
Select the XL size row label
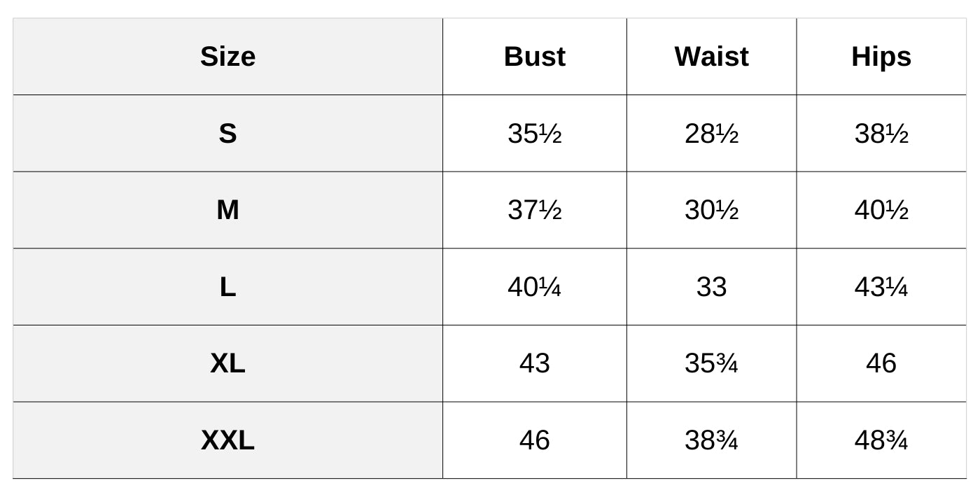coord(227,363)
